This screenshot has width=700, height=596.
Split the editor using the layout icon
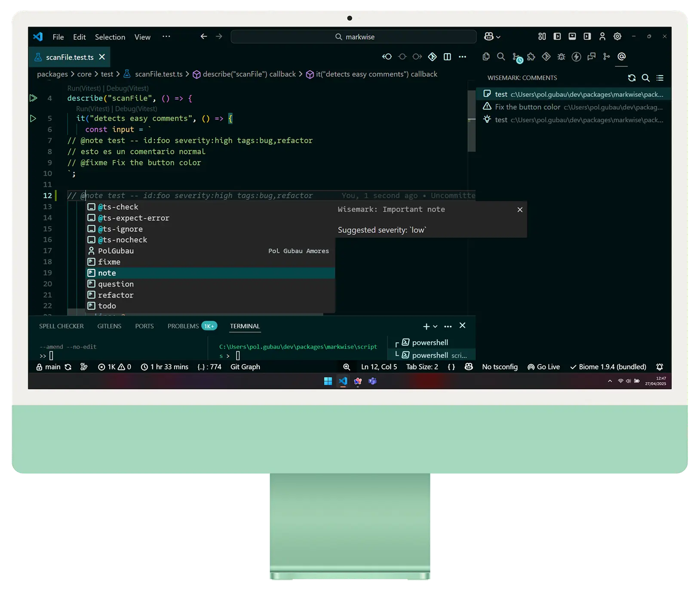point(447,56)
